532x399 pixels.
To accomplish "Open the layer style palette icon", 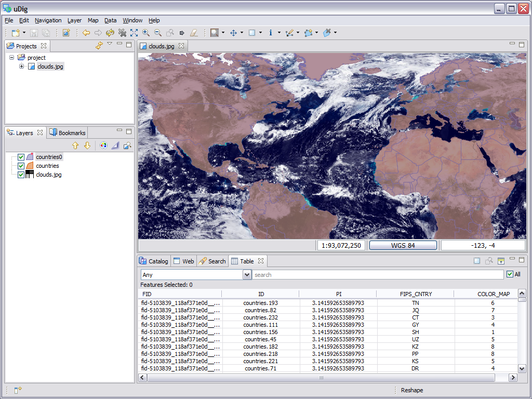I will 103,145.
